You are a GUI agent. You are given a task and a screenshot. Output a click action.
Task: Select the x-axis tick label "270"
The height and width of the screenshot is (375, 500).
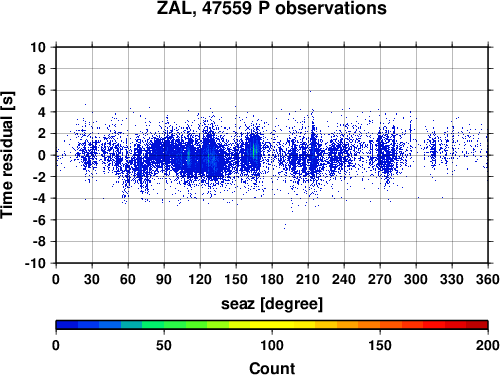click(380, 279)
